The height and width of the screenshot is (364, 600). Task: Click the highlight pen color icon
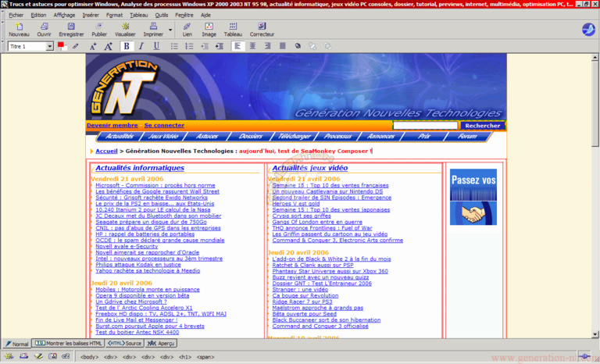75,46
